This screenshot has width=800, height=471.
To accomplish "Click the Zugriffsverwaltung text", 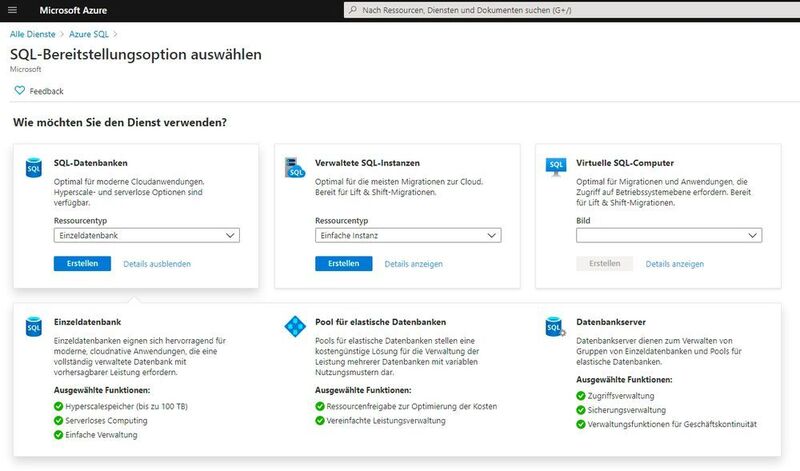I will coord(620,395).
